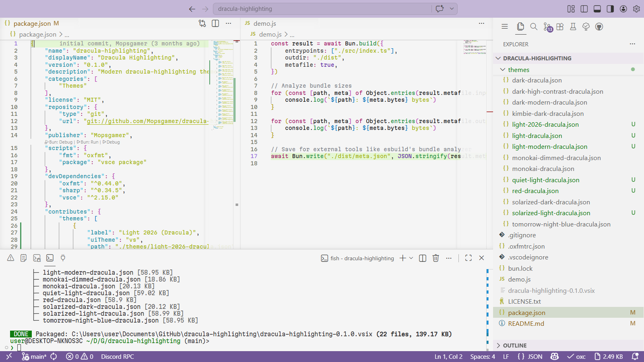Open the Ports plug icon in panel
The width and height of the screenshot is (644, 362).
pyautogui.click(x=63, y=258)
